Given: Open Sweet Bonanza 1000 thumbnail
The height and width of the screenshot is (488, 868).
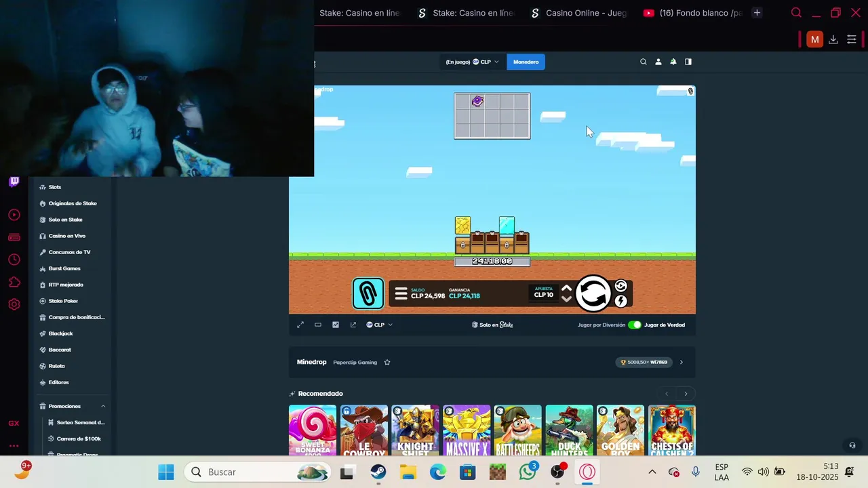Looking at the screenshot, I should (313, 430).
